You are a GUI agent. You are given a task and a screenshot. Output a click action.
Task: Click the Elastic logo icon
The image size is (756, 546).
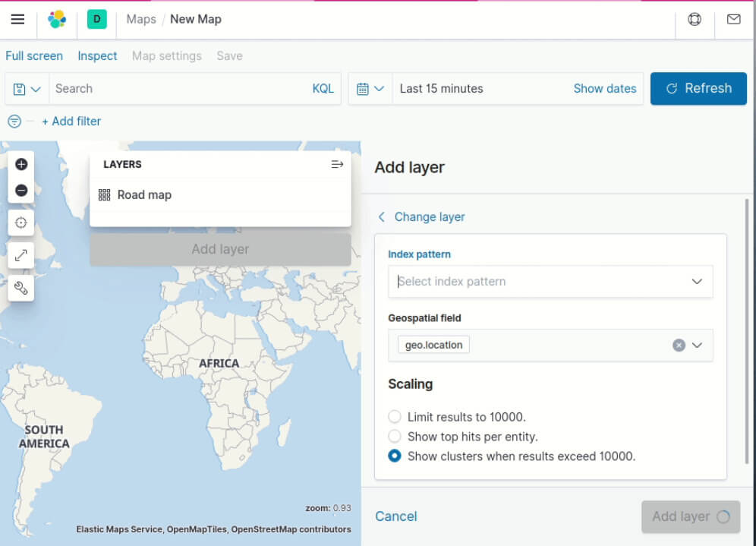click(57, 20)
